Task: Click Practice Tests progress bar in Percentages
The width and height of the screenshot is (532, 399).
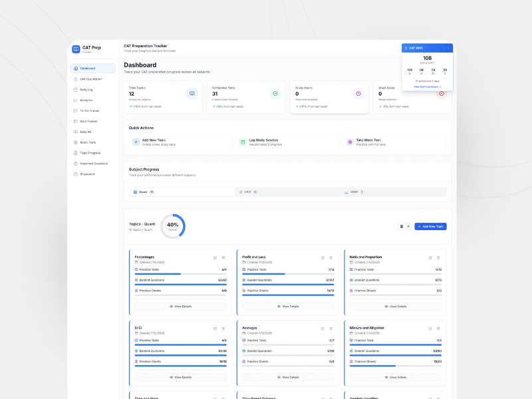Action: pos(180,274)
